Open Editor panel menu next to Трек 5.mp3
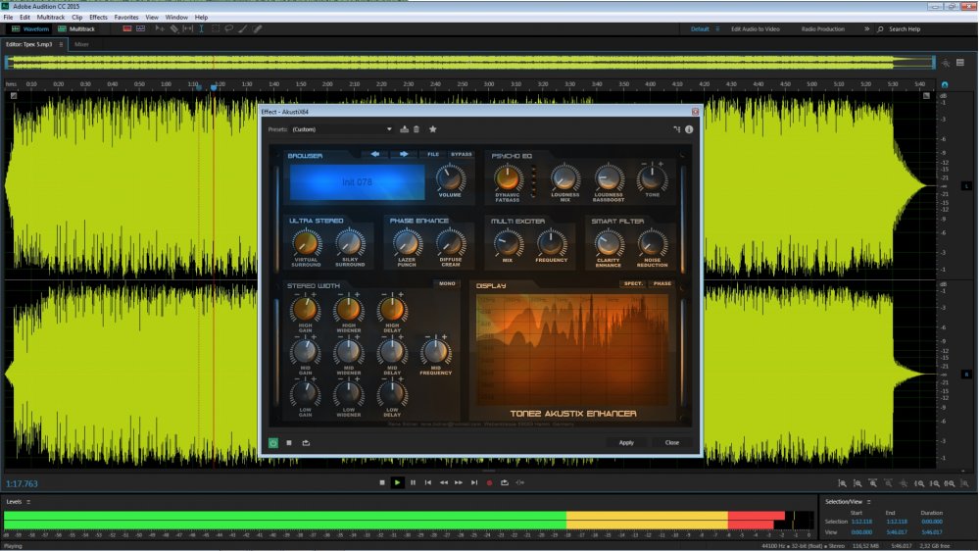The height and width of the screenshot is (551, 980). click(x=61, y=44)
